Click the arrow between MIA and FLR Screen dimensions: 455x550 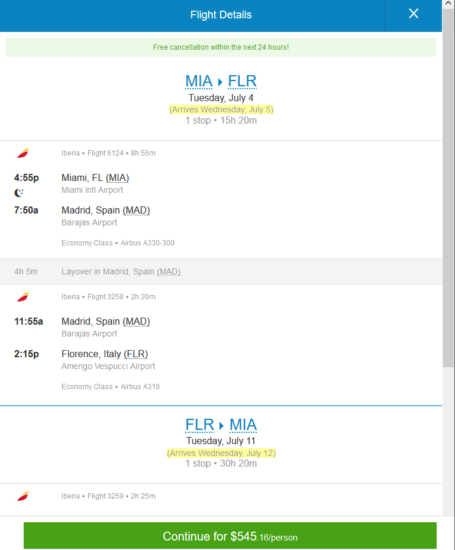tap(220, 82)
